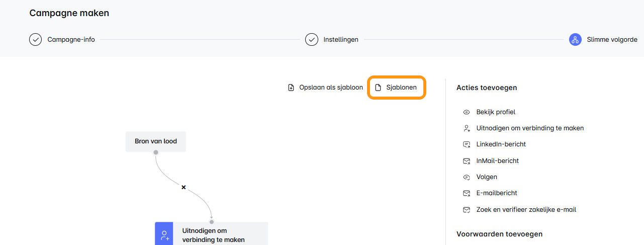The height and width of the screenshot is (245, 644).
Task: Click the LinkedIn-bericht message icon
Action: coord(467,144)
